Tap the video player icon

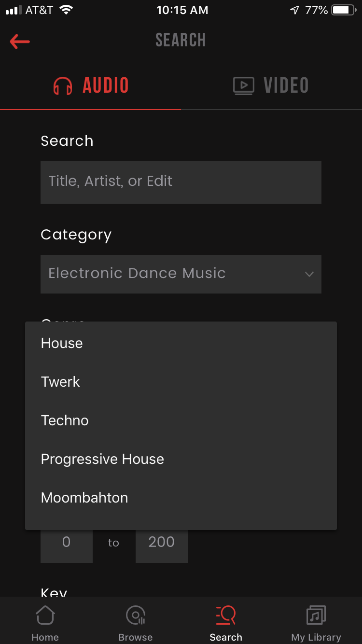(x=244, y=86)
